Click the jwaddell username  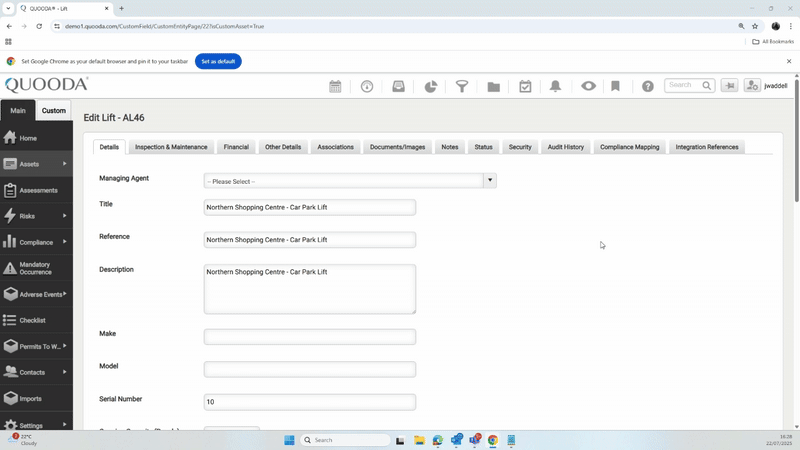coord(776,86)
